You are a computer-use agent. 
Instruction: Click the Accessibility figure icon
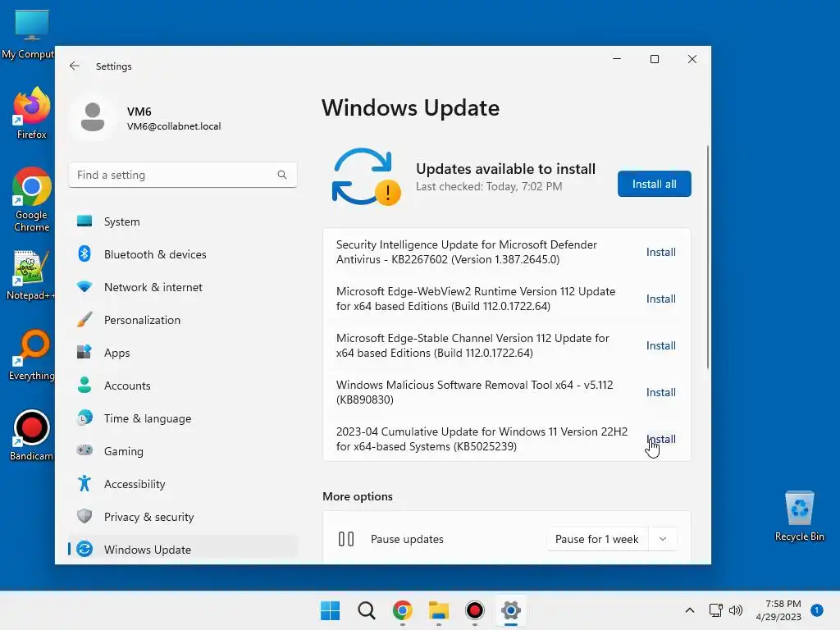[x=84, y=483]
